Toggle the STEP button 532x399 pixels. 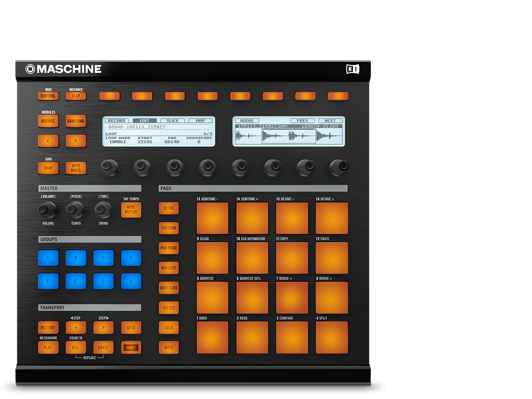(76, 96)
